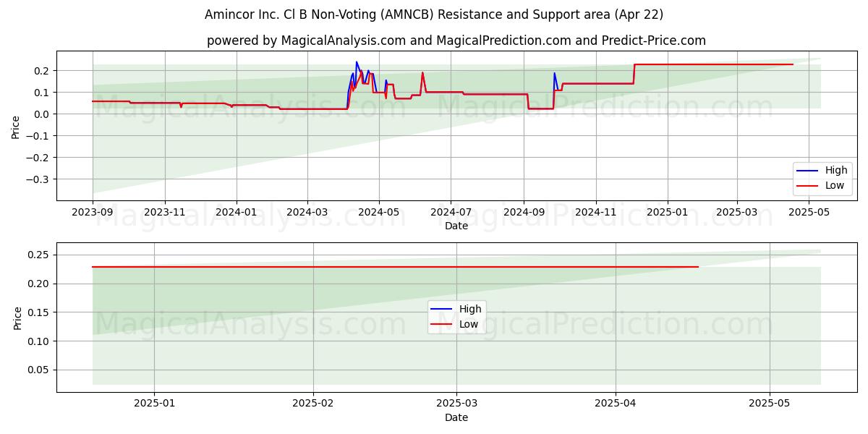Click the top chart's 'Price' axis label
Screen dimensions: 868x434
(x=16, y=126)
